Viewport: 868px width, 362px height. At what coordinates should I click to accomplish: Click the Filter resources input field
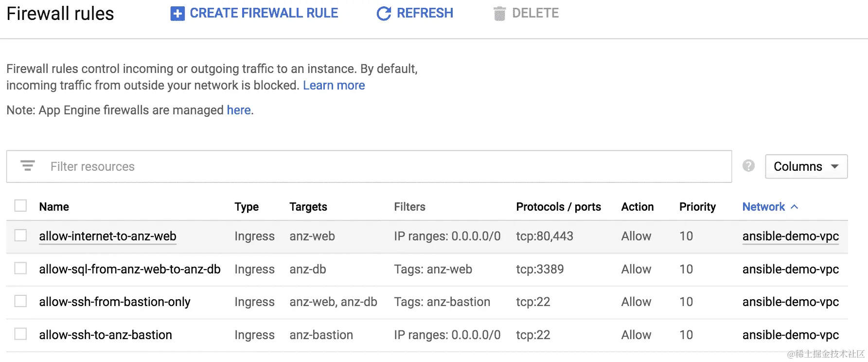tap(369, 166)
